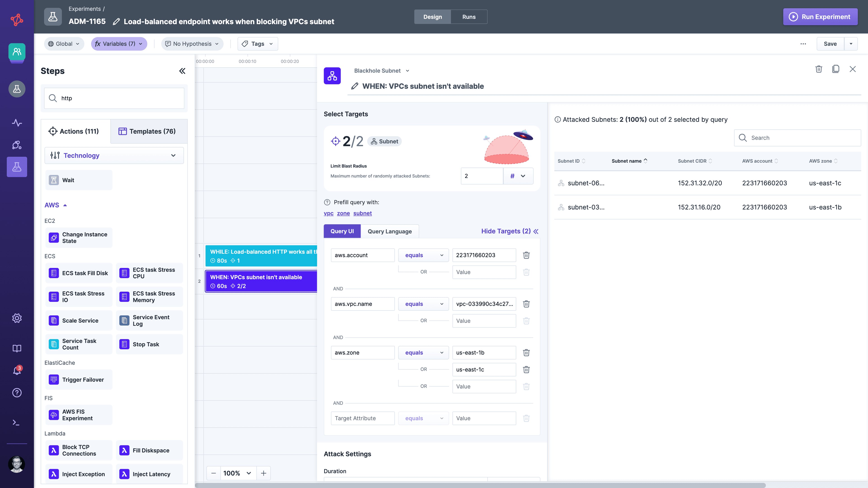Collapse the Technology filter section
The image size is (868, 488).
174,156
